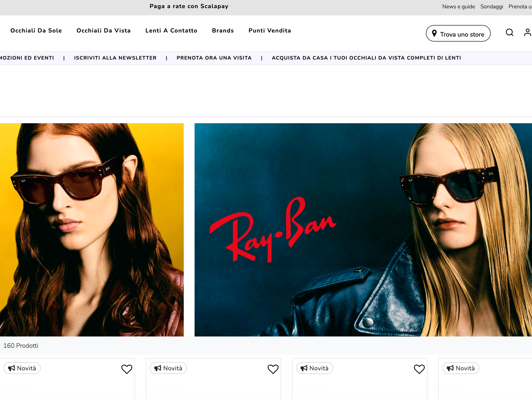
Task: Open the user account icon
Action: (x=528, y=32)
